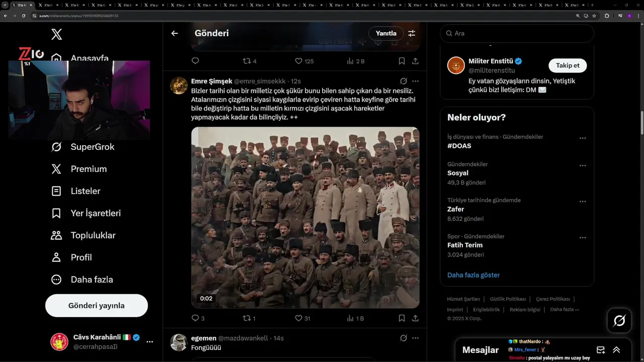Viewport: 644px width, 362px height.
Task: Open egemen's profile avatar
Action: point(179,342)
